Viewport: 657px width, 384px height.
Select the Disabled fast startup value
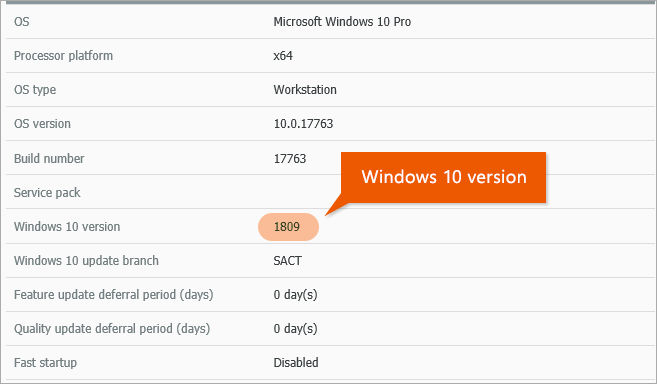(296, 363)
